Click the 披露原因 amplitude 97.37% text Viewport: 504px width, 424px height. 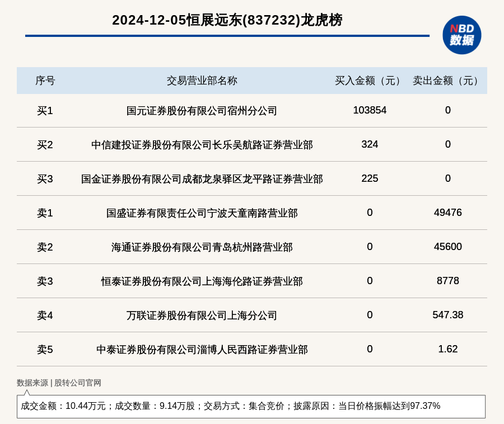click(x=367, y=406)
